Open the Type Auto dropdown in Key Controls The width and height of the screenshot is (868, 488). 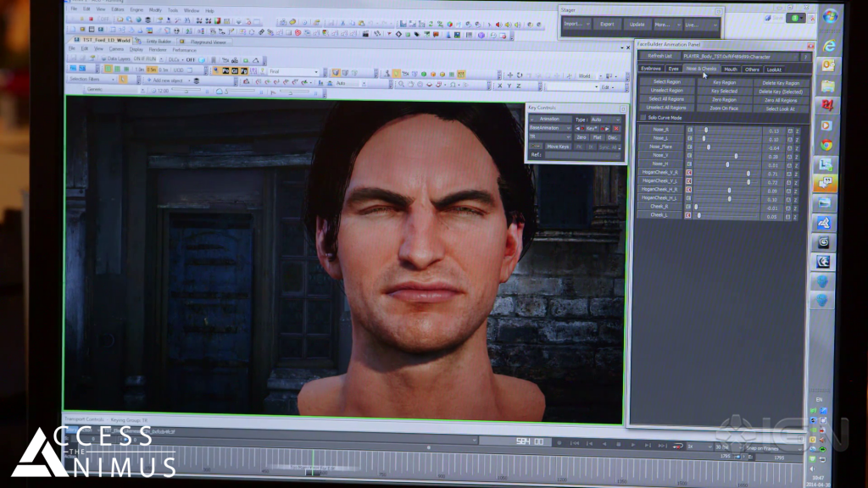tap(607, 119)
